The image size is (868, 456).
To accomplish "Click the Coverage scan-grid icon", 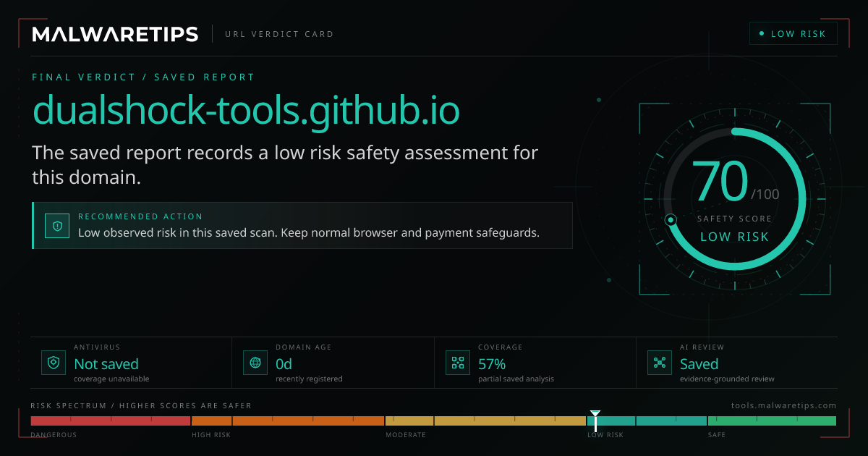I will 457,362.
